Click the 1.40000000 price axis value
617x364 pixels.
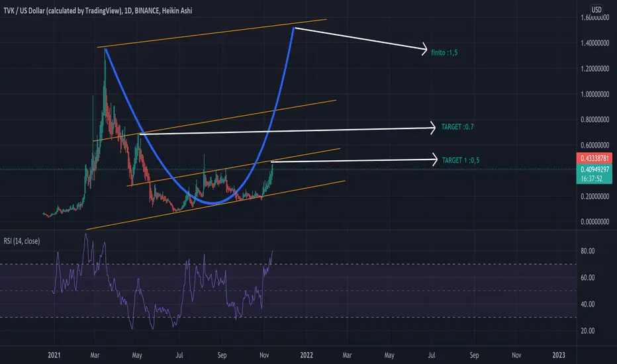tap(595, 43)
